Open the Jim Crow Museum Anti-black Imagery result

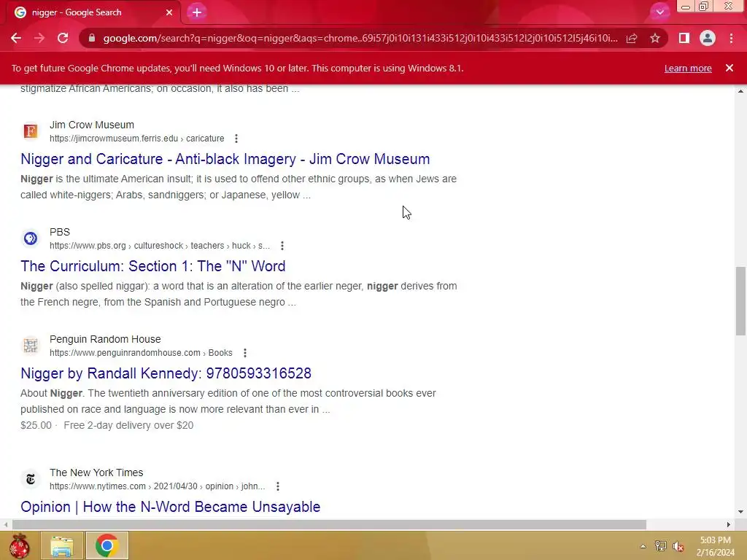point(225,159)
